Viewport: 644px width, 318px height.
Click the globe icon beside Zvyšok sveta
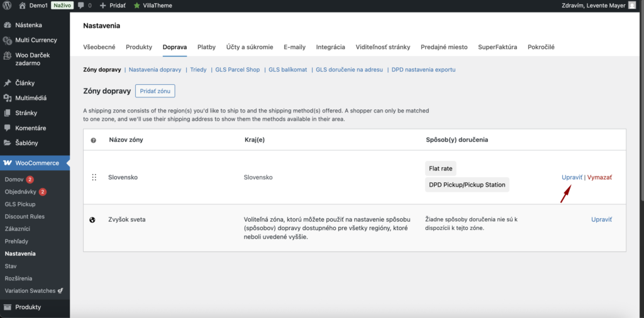click(x=93, y=220)
